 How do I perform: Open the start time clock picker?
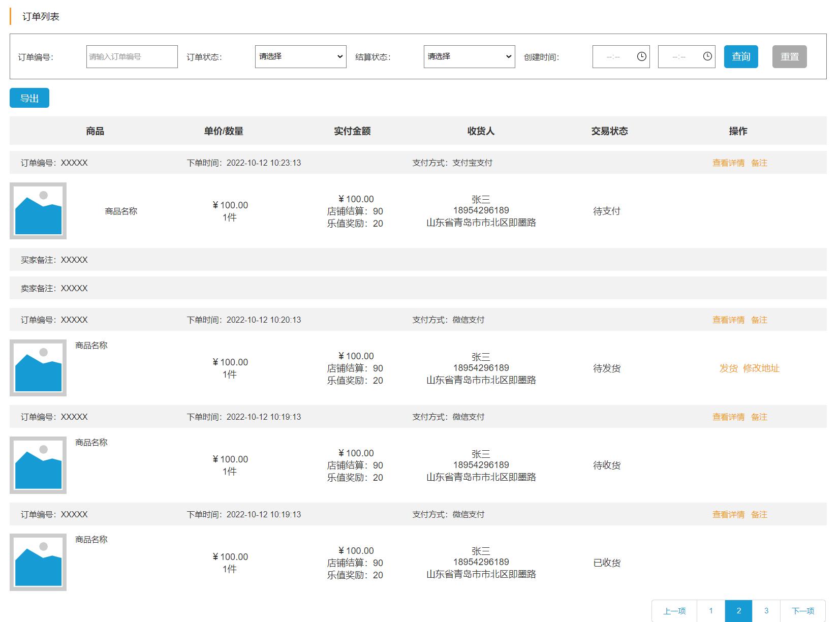641,57
